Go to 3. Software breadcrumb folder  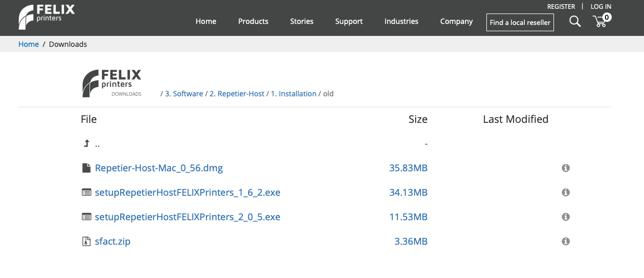point(184,94)
